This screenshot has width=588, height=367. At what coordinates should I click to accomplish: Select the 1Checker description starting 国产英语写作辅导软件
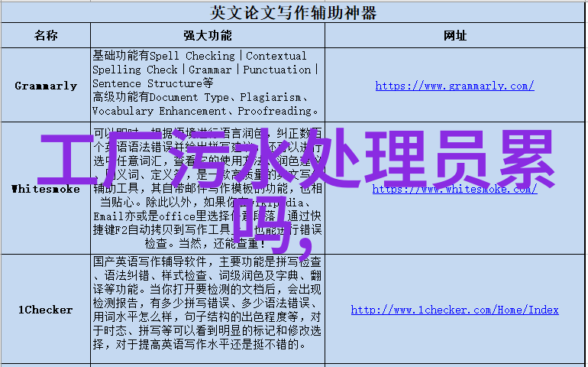point(208,309)
